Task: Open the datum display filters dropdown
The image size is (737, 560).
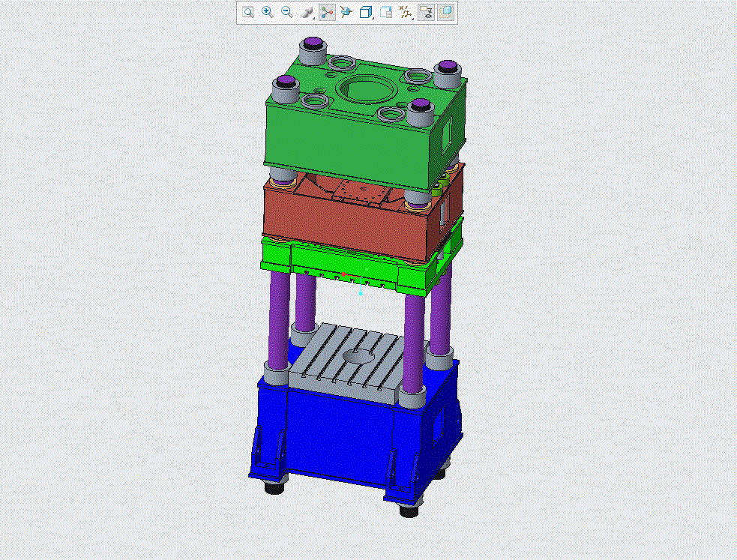Action: 406,12
